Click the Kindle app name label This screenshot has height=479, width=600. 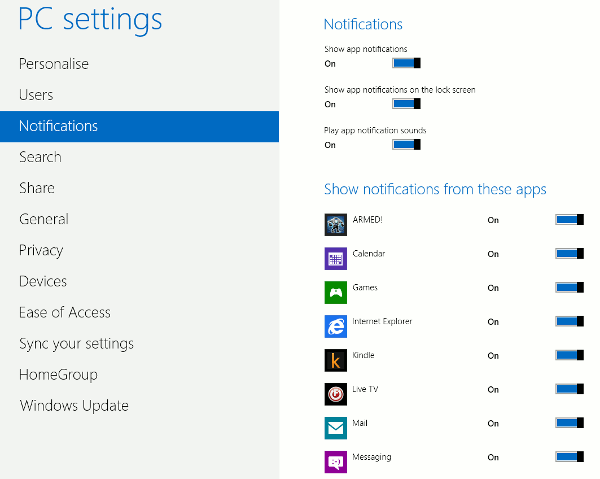pos(363,355)
